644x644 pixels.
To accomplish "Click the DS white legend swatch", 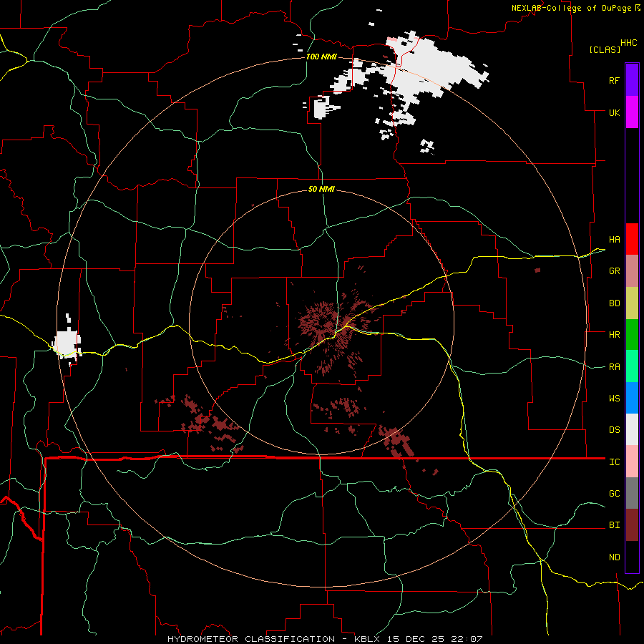I will [x=632, y=429].
